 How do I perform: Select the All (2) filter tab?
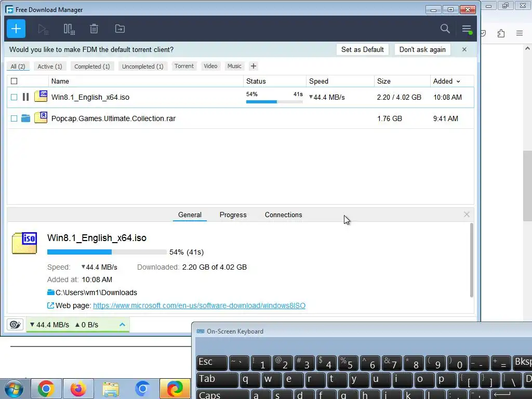click(x=18, y=66)
